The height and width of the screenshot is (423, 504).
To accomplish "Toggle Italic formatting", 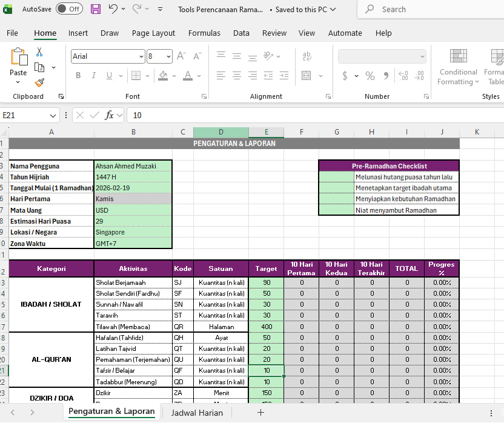I will 93,76.
